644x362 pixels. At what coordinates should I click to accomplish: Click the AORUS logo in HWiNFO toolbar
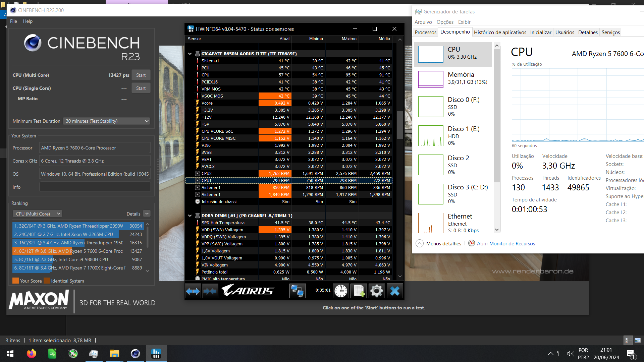(248, 290)
